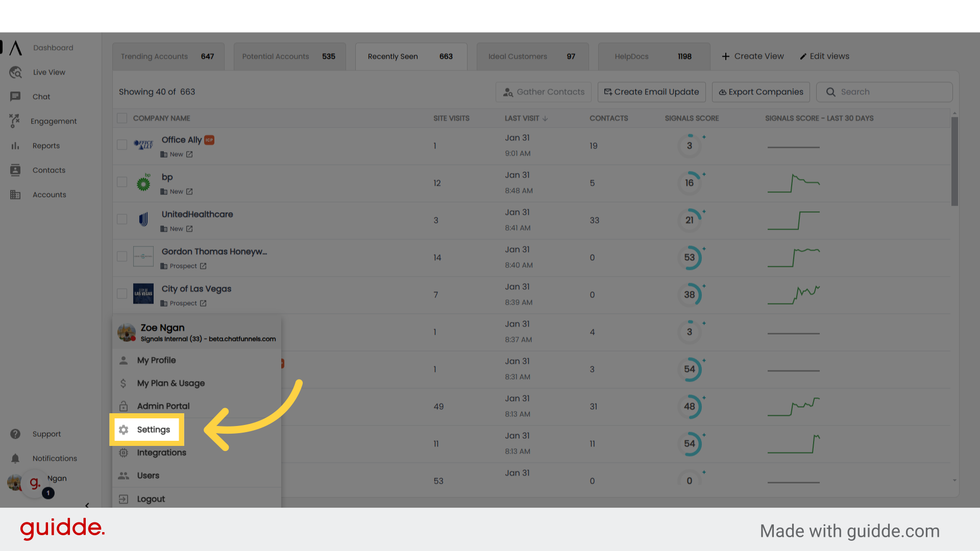
Task: Click the Export Companies button
Action: [761, 92]
